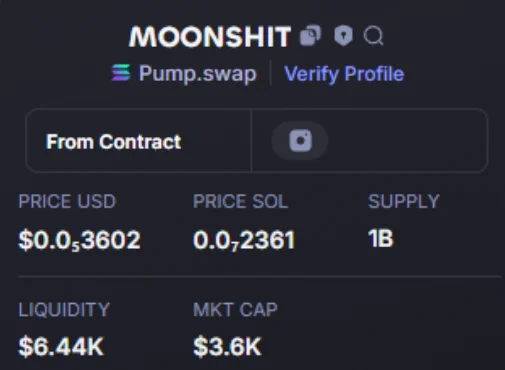This screenshot has height=370, width=505.
Task: Open the Instagram social link icon
Action: [300, 141]
